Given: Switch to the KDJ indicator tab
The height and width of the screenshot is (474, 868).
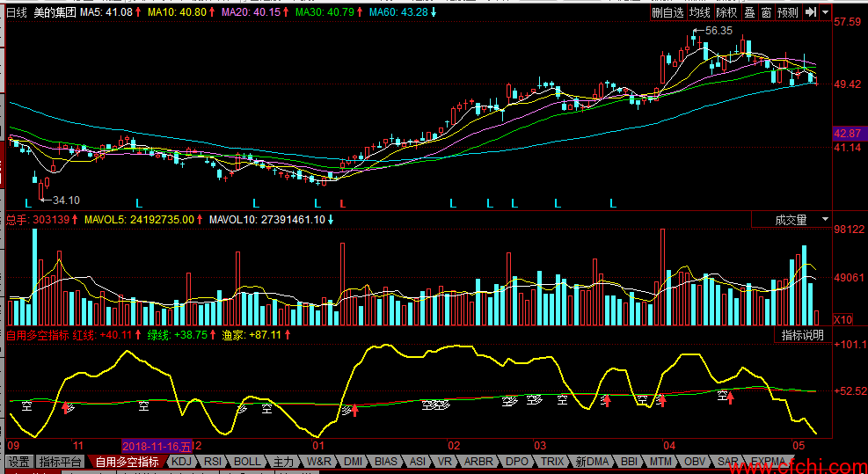Looking at the screenshot, I should [181, 462].
